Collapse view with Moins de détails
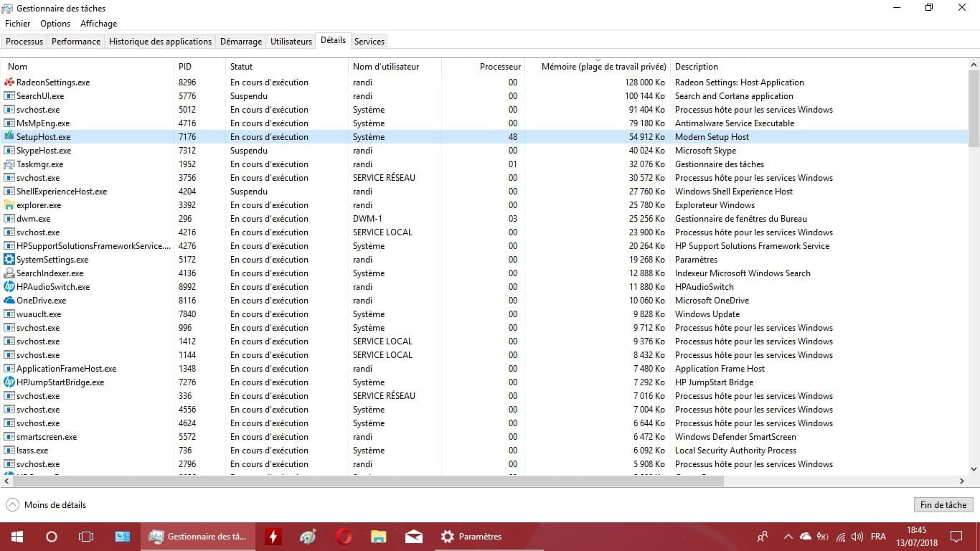 [x=46, y=505]
